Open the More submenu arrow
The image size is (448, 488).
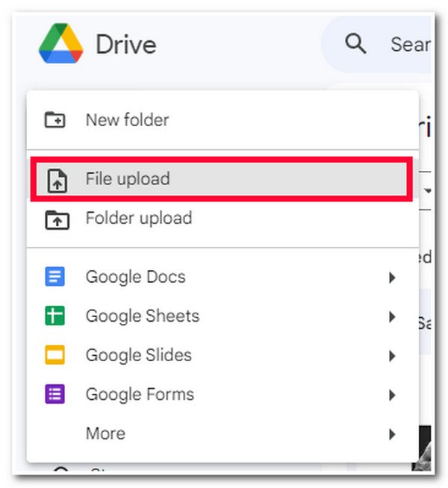click(x=392, y=434)
